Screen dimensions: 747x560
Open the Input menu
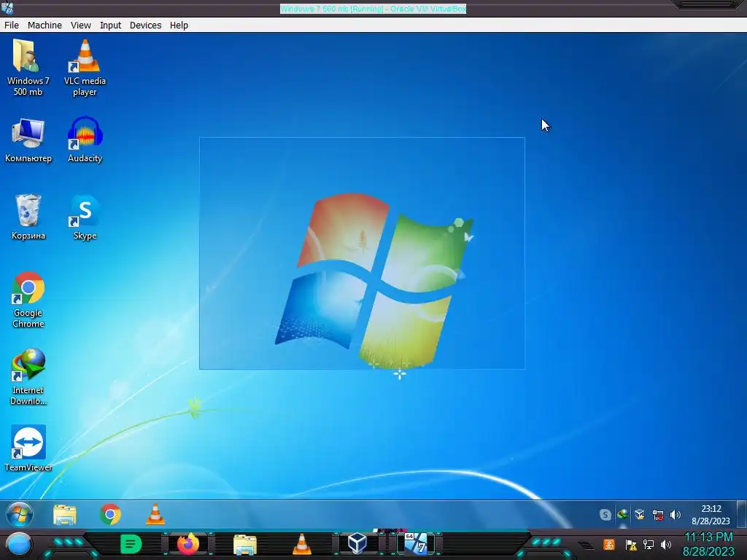pyautogui.click(x=110, y=26)
